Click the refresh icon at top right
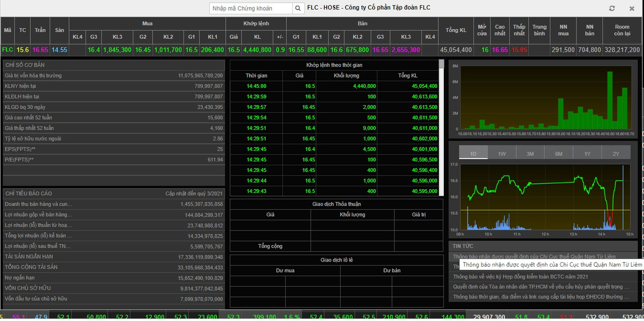644x321 pixels. pos(612,9)
